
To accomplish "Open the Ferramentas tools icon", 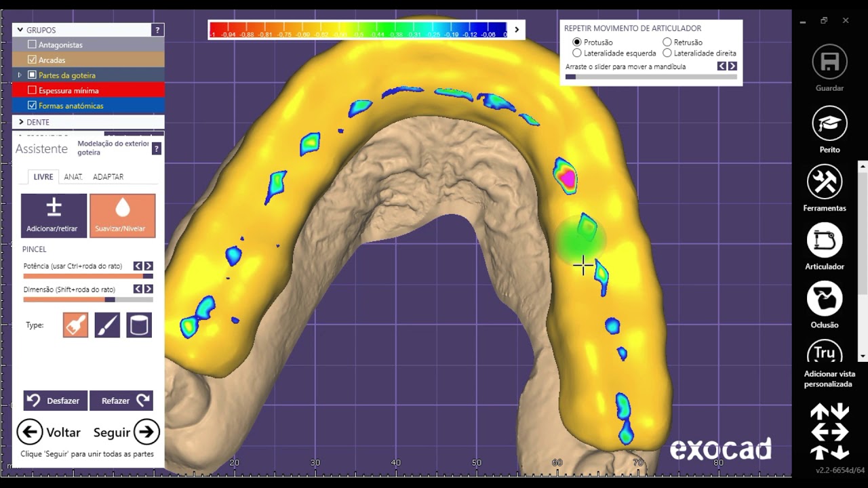I will [825, 182].
